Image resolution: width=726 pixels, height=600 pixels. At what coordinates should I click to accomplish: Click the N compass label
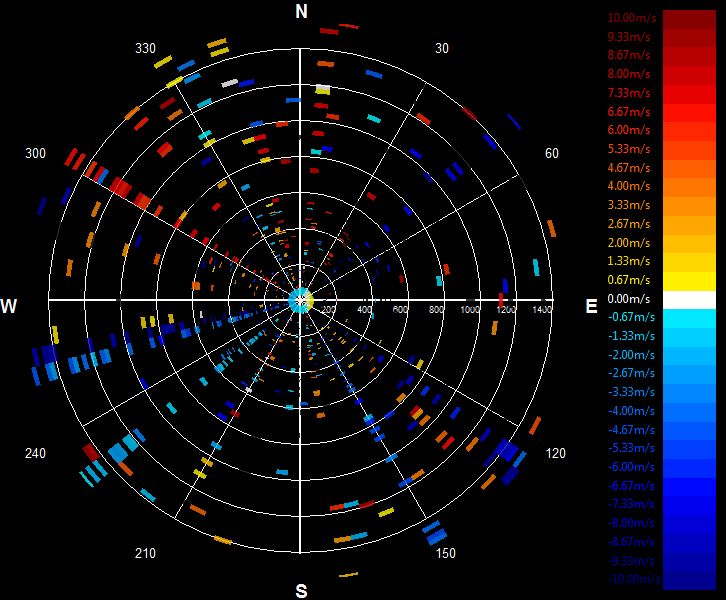[301, 11]
